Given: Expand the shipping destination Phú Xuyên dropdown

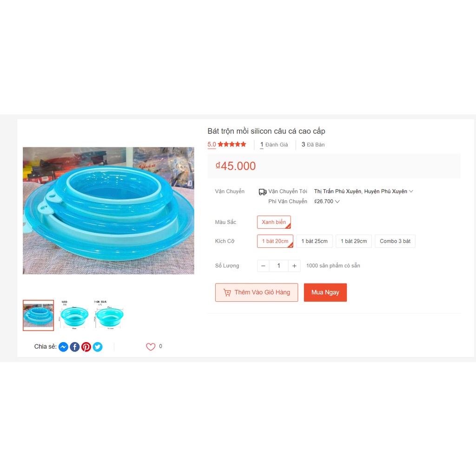Looking at the screenshot, I should 364,191.
